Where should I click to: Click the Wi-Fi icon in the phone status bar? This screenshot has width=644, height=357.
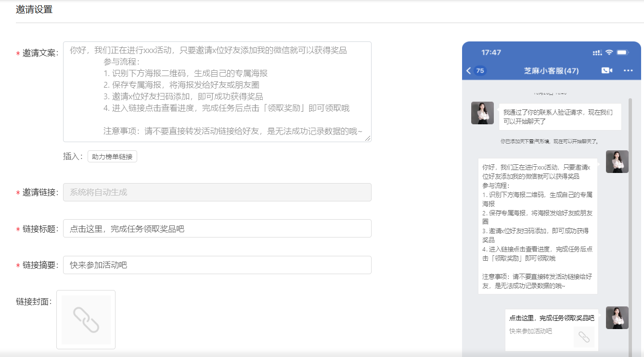click(x=609, y=52)
